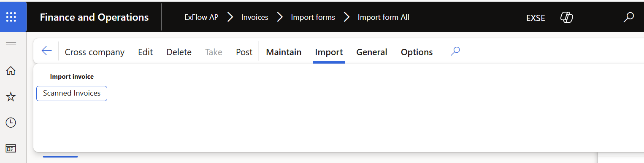
Task: Click the Edit action
Action: coord(145,52)
